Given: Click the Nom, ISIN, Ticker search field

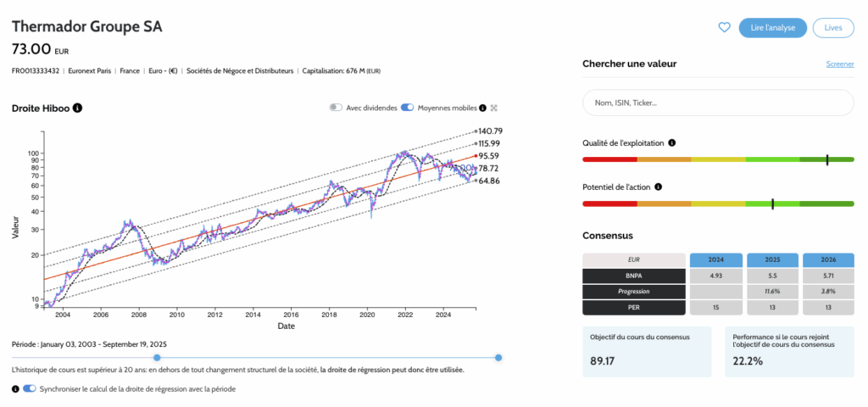Looking at the screenshot, I should click(x=717, y=103).
